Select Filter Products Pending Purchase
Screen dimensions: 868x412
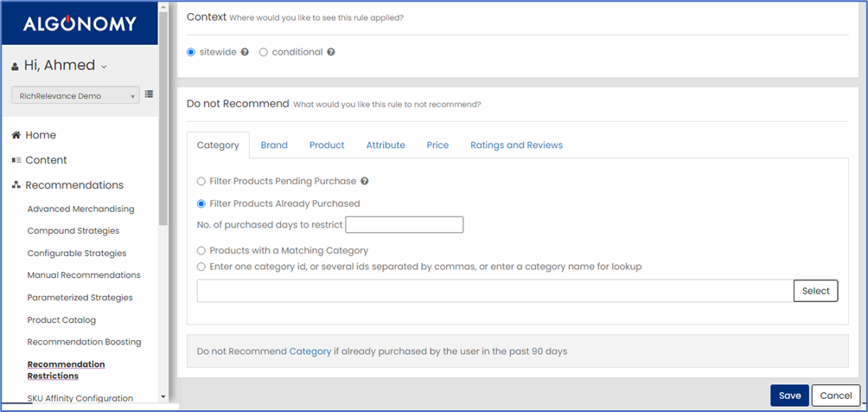(x=201, y=182)
